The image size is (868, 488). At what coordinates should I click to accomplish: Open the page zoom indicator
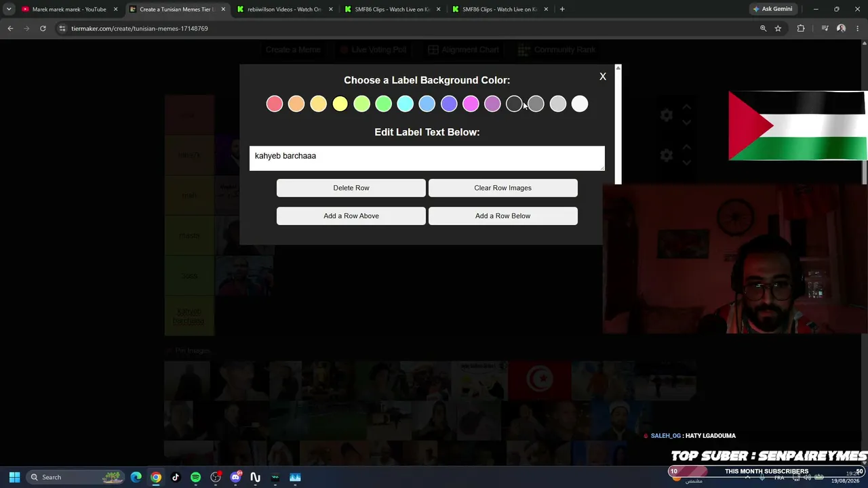coord(763,28)
